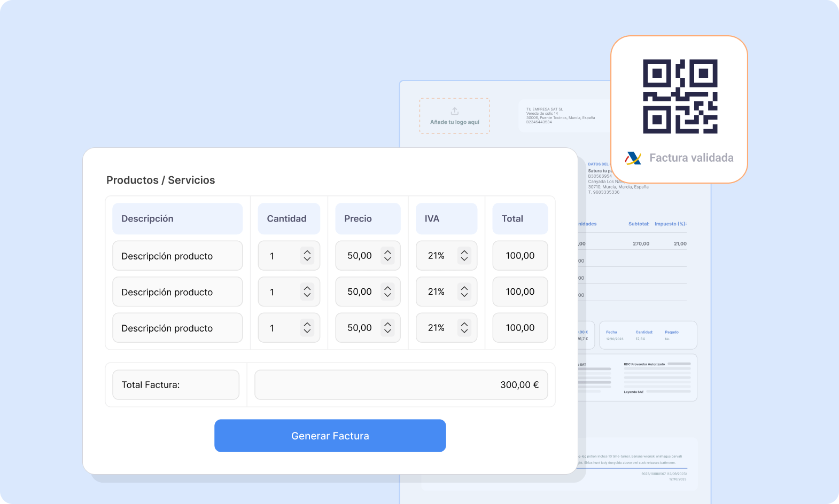The image size is (839, 504).
Task: Change the second row Precio stepper arrows
Action: point(387,292)
